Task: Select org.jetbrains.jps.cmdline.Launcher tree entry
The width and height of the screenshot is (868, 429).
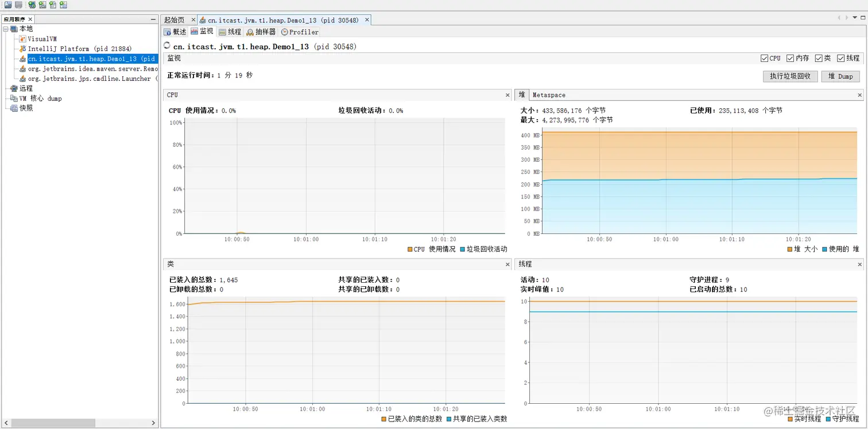Action: pos(92,79)
